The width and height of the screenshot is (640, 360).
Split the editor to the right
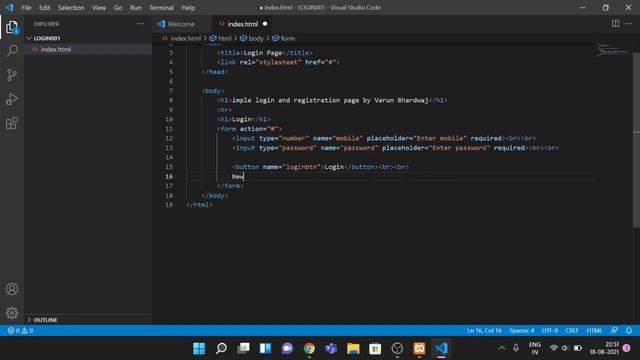(x=615, y=24)
